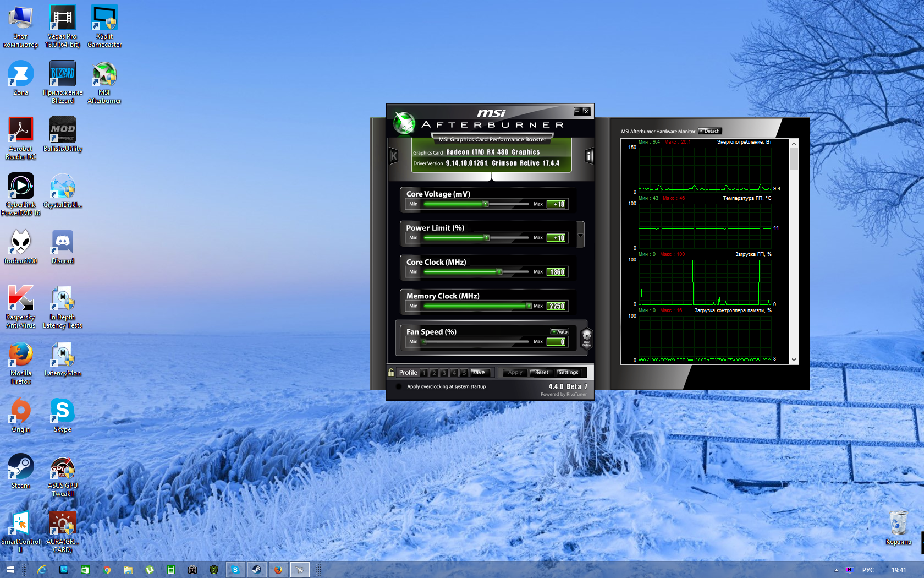The image size is (924, 578).
Task: Select the SmartControl II desktop icon
Action: pos(21,531)
